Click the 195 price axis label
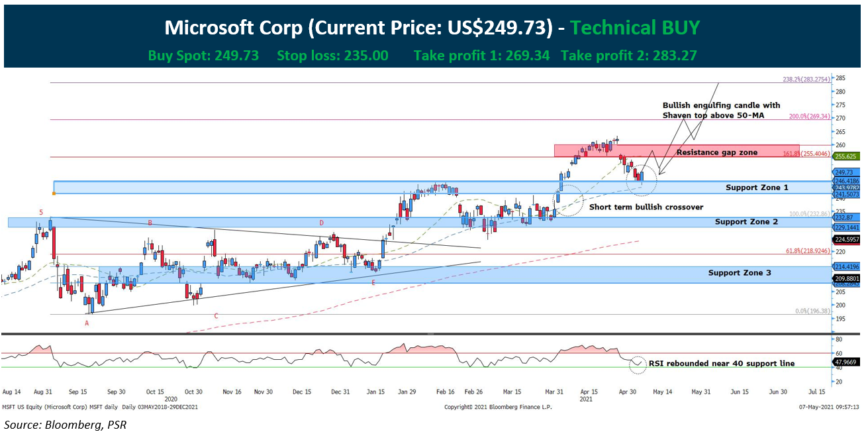868x438 pixels. click(840, 319)
